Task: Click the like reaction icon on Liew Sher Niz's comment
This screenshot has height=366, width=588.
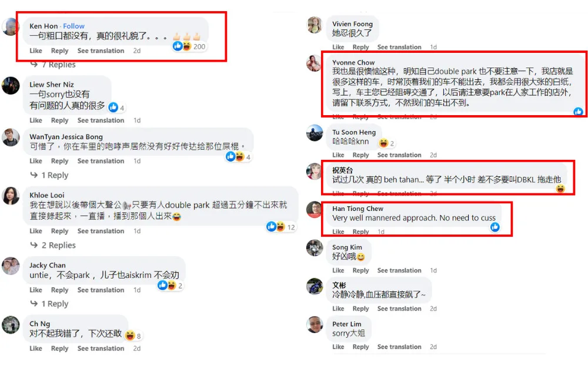Action: [x=113, y=108]
